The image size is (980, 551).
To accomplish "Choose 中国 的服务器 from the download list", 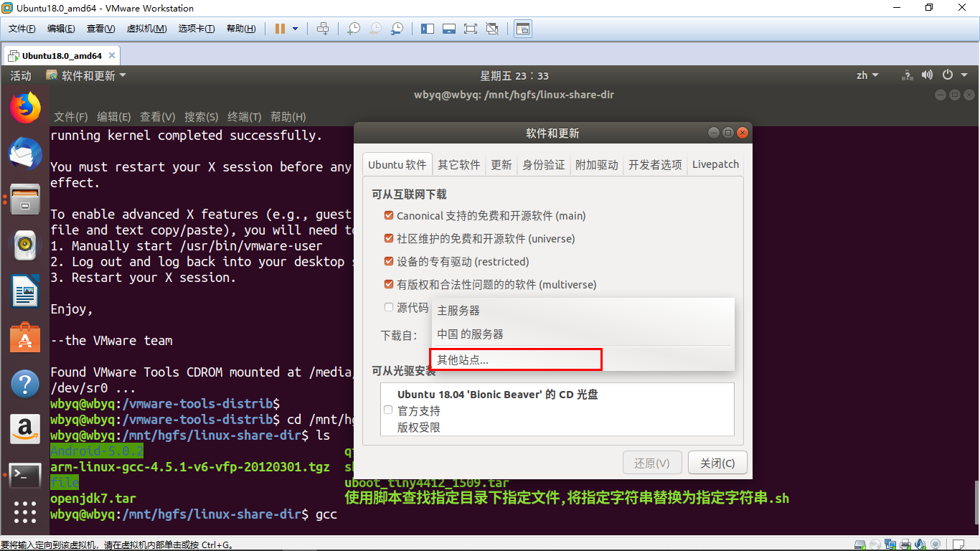I will coord(583,334).
